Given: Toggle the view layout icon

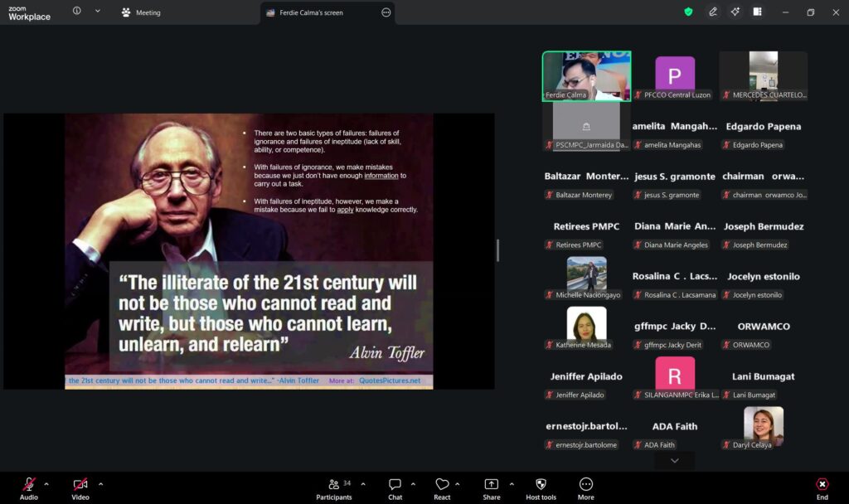Looking at the screenshot, I should coord(757,12).
